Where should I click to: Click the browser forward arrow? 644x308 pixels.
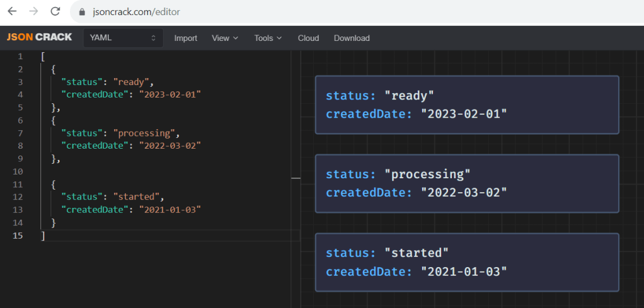[33, 11]
